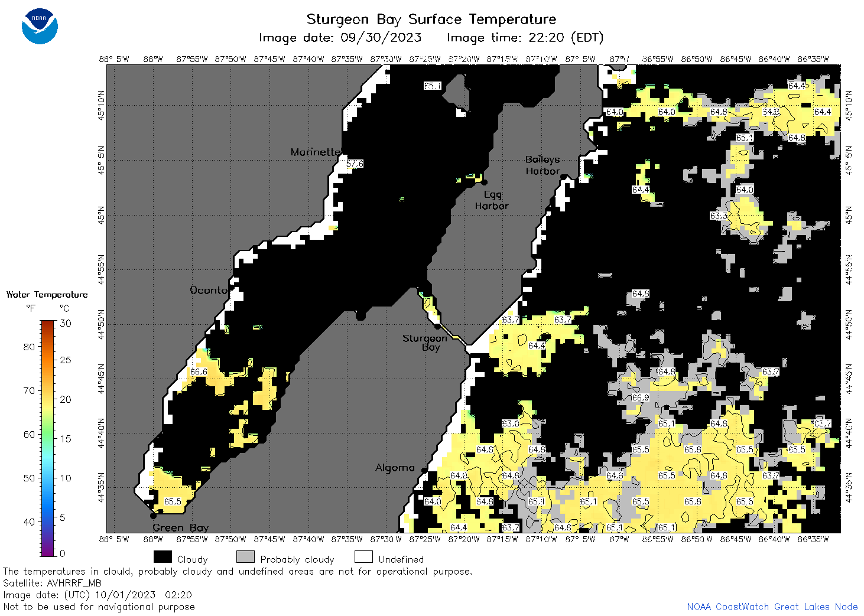Screen dimensions: 864x616
Task: Click the water temperature color scale bar
Action: coord(47,438)
